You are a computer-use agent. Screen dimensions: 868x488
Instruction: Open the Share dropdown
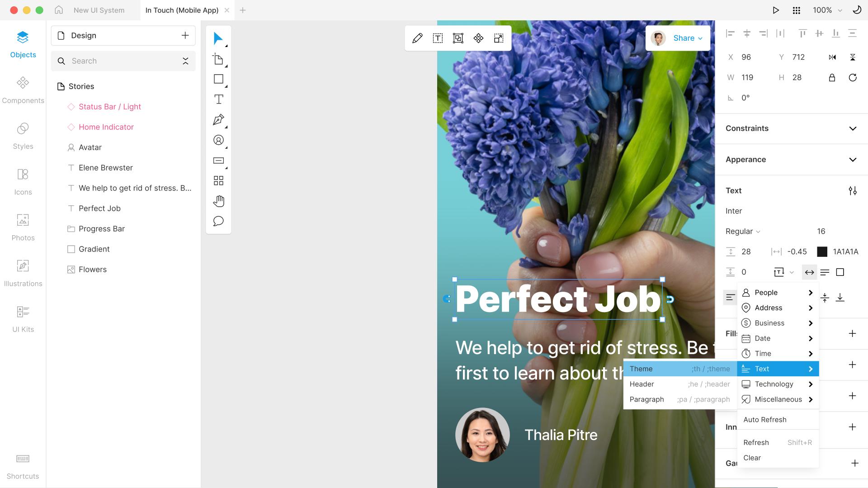tap(688, 38)
